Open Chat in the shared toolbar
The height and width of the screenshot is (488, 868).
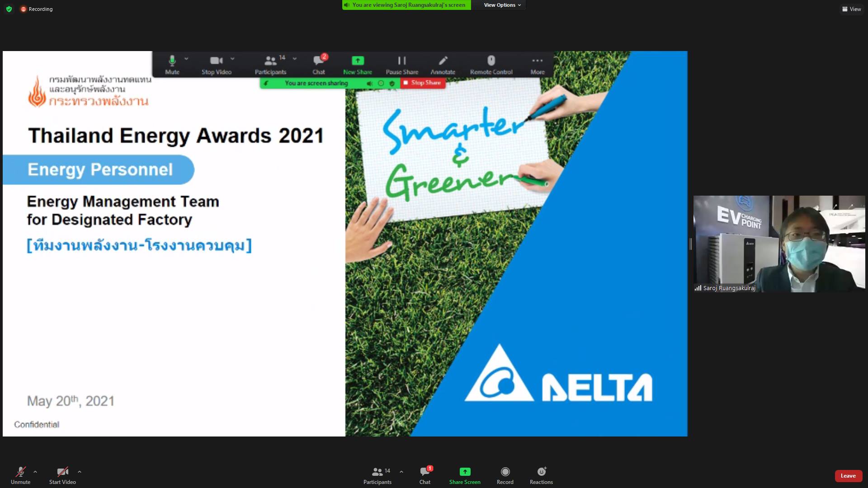click(319, 65)
